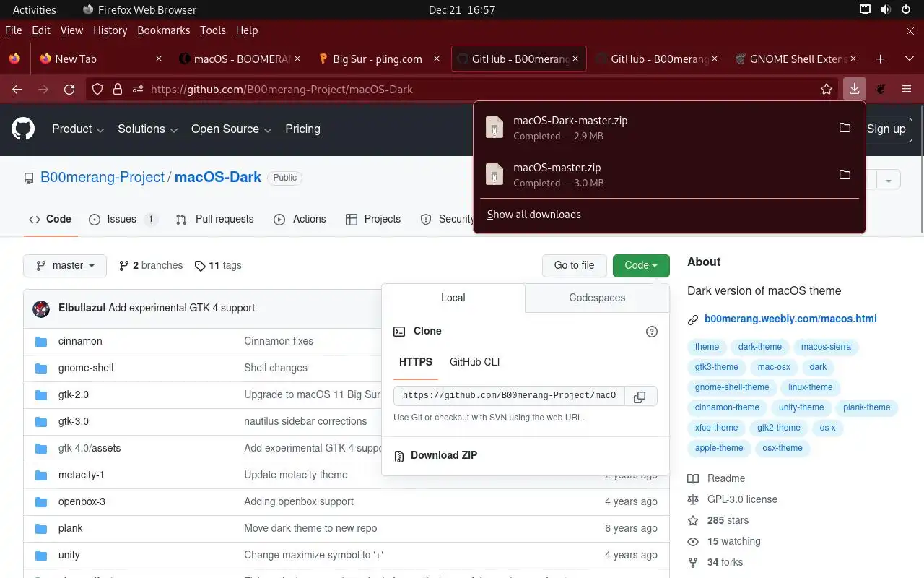Open a new browser tab
This screenshot has height=578, width=924.
point(880,59)
